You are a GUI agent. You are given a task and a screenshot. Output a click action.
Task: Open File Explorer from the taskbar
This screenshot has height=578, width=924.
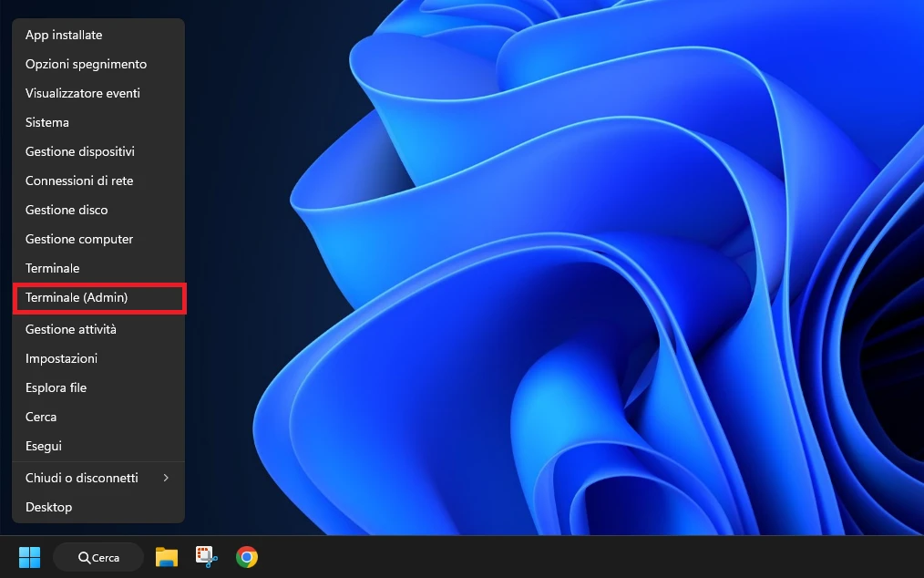166,557
